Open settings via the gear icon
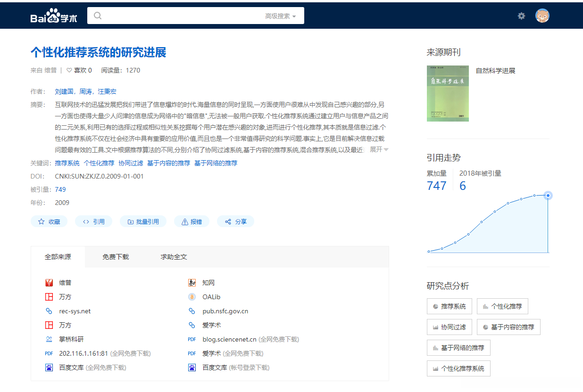Viewport: 583px width, 392px height. 521,16
